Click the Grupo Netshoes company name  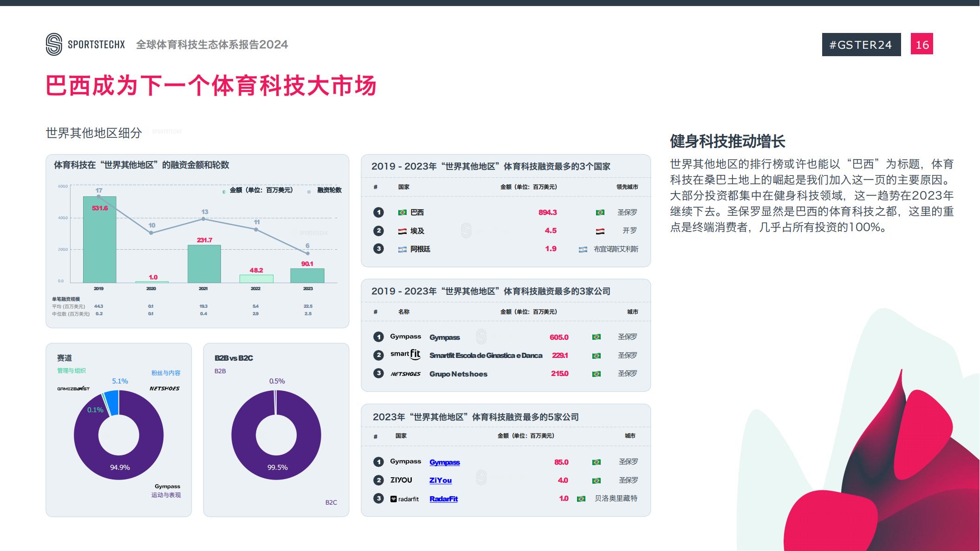coord(458,374)
